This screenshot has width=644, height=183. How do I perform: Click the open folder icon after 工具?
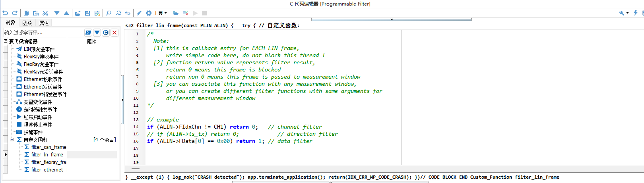coord(176,13)
